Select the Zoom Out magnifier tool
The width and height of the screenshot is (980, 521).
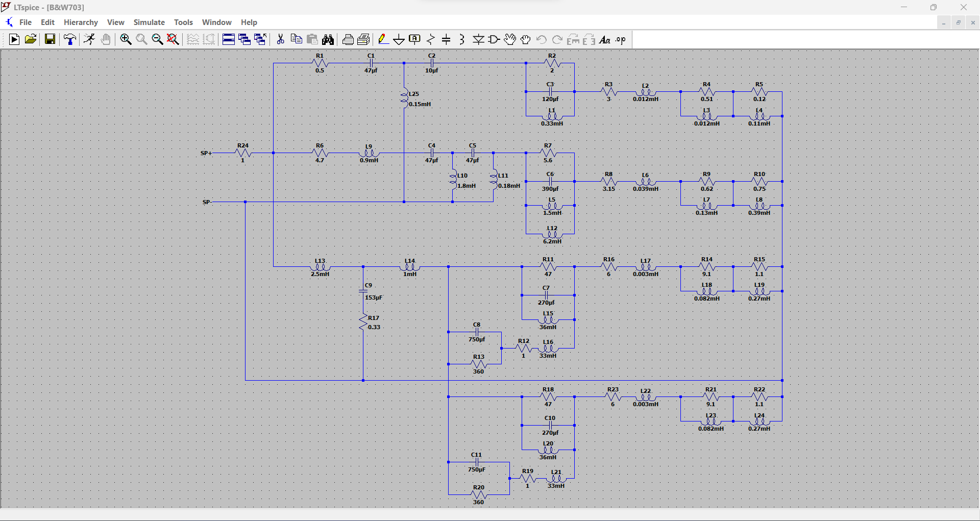[157, 39]
